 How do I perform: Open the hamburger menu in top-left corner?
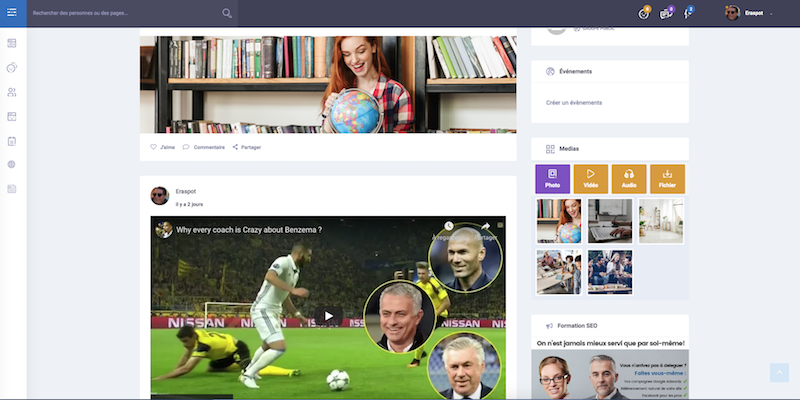click(x=12, y=13)
